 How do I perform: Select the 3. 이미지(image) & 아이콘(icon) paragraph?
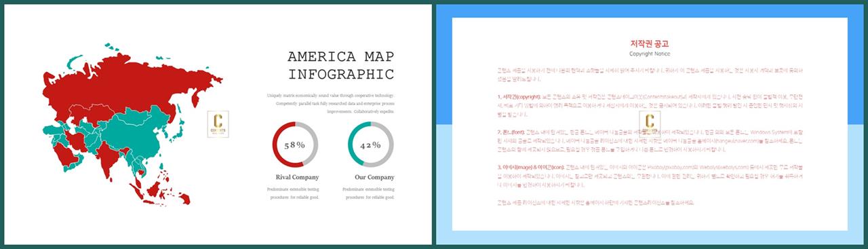pos(650,176)
